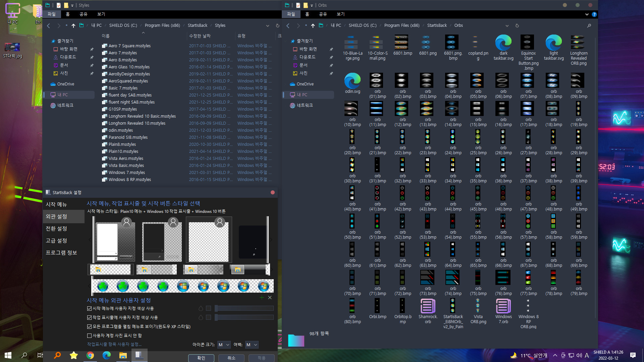This screenshot has width=644, height=362.
Task: Open help icon in Orbs window
Action: coord(594,14)
